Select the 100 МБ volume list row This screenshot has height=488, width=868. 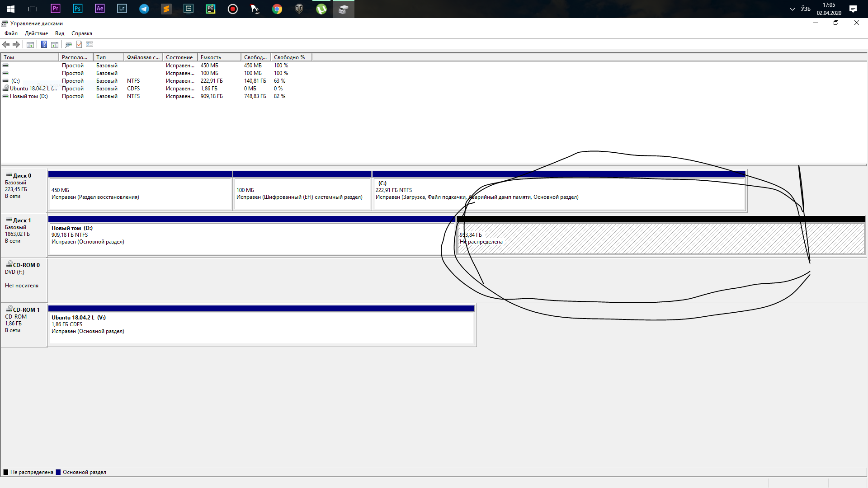click(x=156, y=73)
